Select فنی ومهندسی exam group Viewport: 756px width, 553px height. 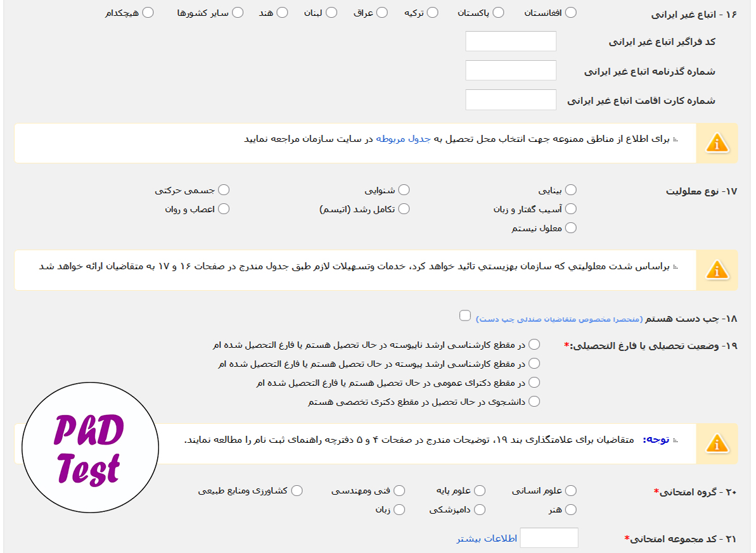(399, 491)
